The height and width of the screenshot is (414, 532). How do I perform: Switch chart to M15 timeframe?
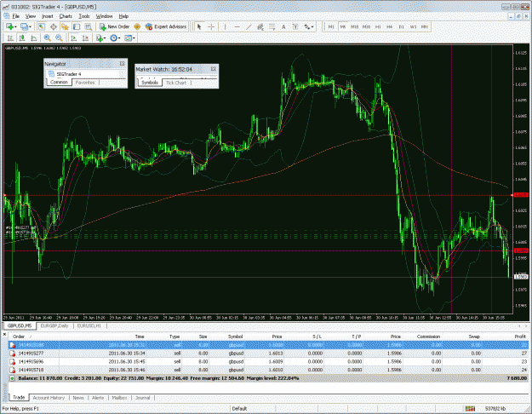click(x=355, y=26)
